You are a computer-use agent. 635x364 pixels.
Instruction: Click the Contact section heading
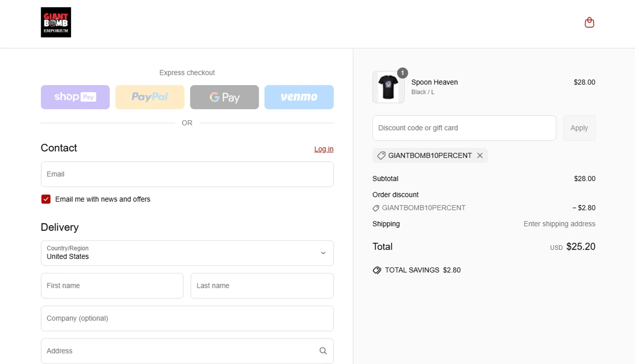point(59,148)
